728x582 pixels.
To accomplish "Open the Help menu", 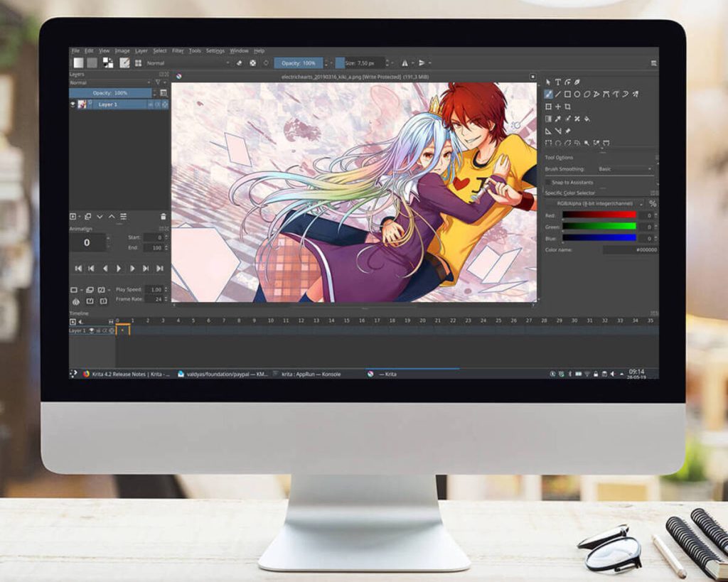I will [x=259, y=50].
